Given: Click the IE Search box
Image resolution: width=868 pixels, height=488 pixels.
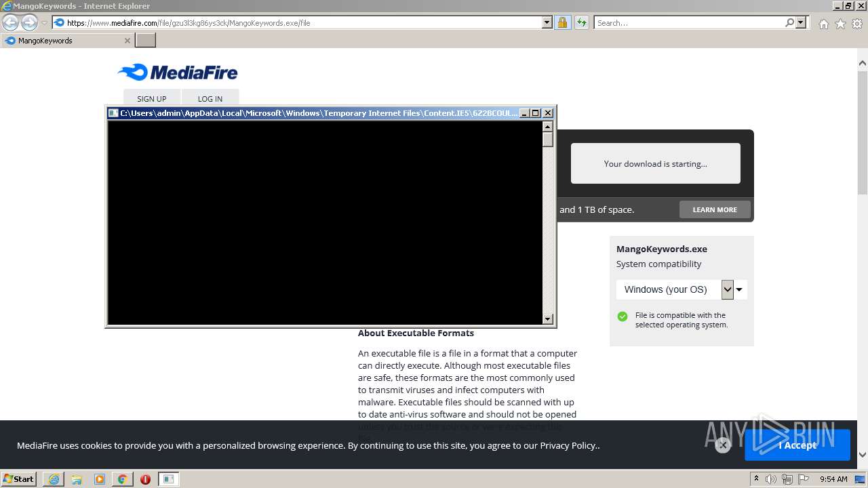Looking at the screenshot, I should click(x=689, y=23).
